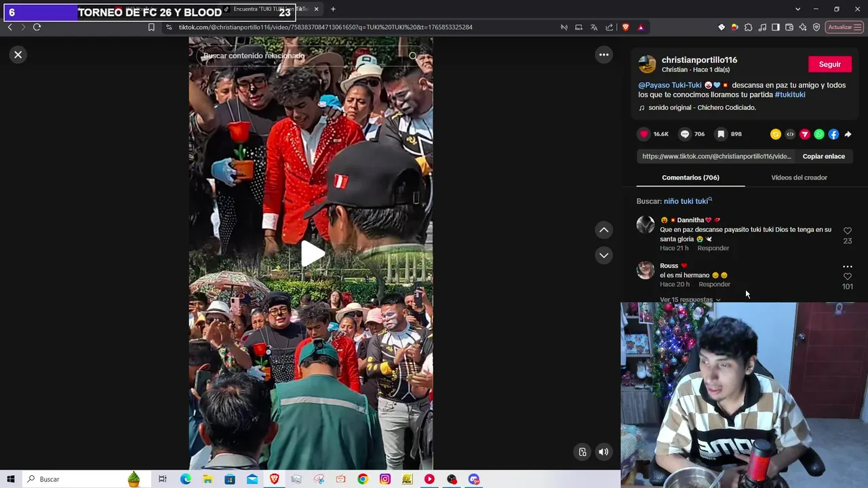Open the Brave Rewards triangle icon
This screenshot has width=868, height=488.
[641, 27]
